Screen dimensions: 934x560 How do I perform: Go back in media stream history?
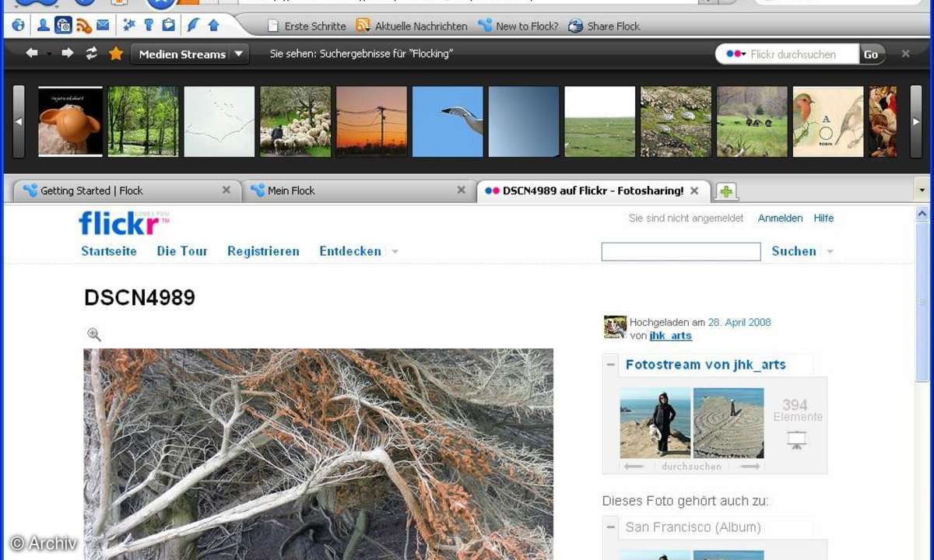pos(31,54)
